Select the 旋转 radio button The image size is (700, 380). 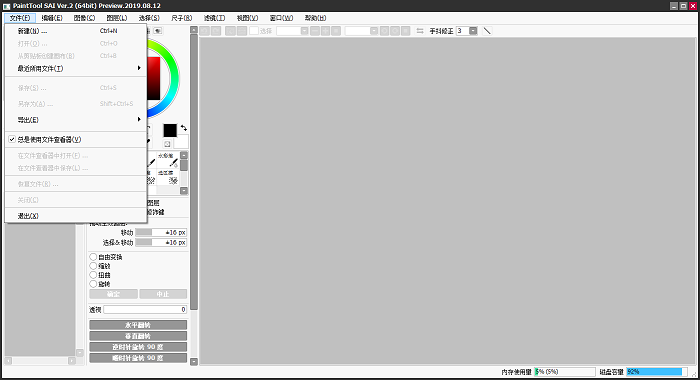click(93, 284)
